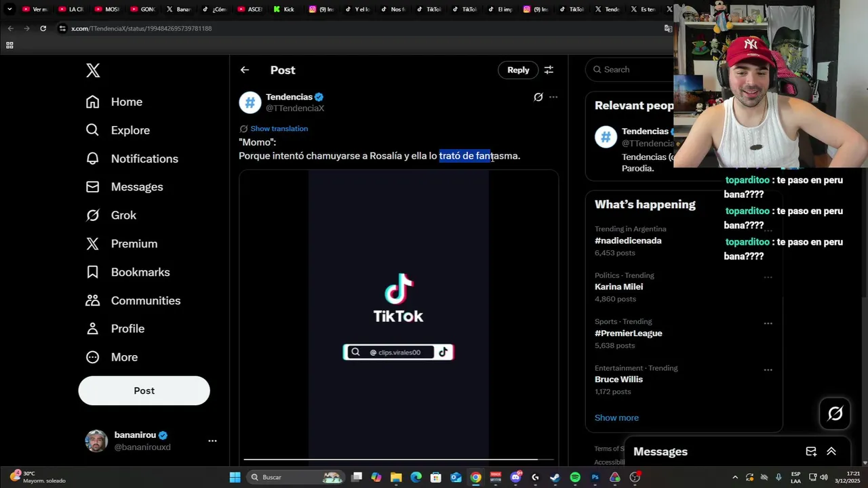The height and width of the screenshot is (488, 868).
Task: Open Tendencias in Relevant people
Action: (644, 131)
